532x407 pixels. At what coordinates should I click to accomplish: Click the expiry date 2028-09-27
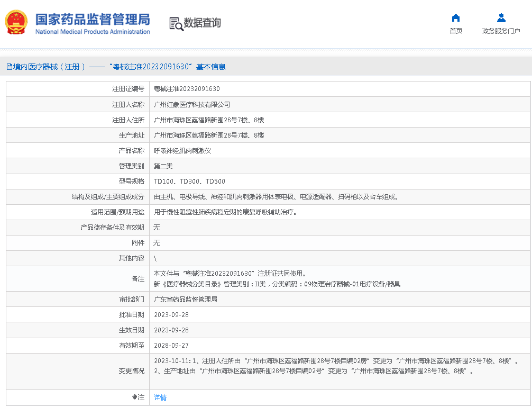click(171, 346)
